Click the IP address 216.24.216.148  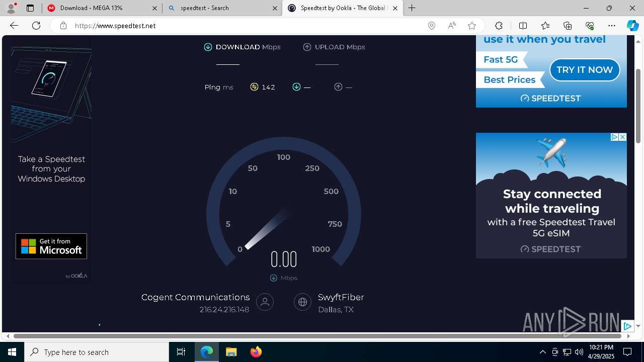coord(224,310)
